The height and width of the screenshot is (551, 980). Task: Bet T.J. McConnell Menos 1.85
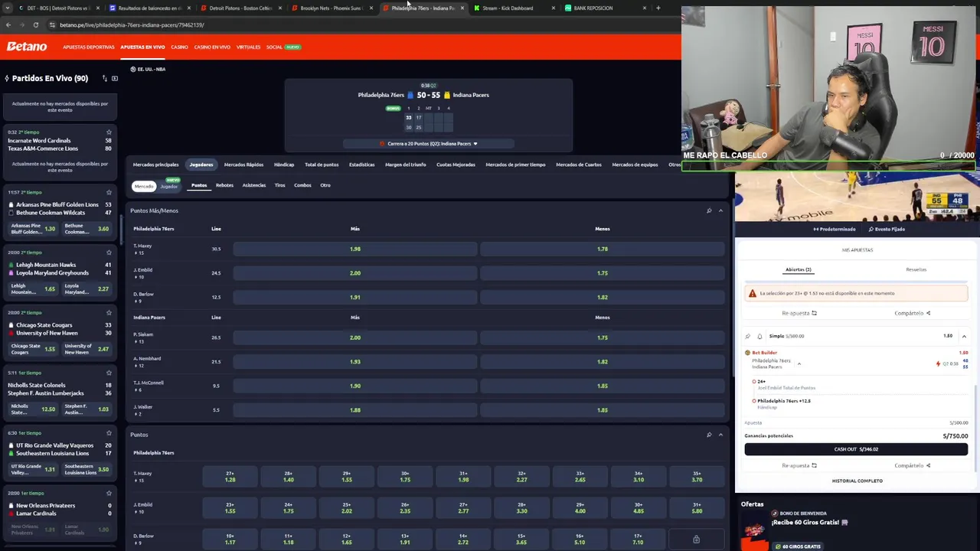603,386
